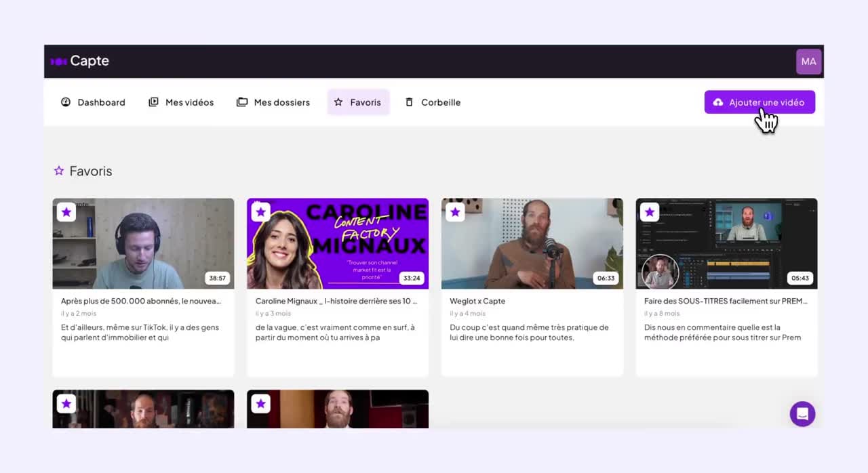This screenshot has width=868, height=473.
Task: Open the 38:57 video thumbnail
Action: 143,244
